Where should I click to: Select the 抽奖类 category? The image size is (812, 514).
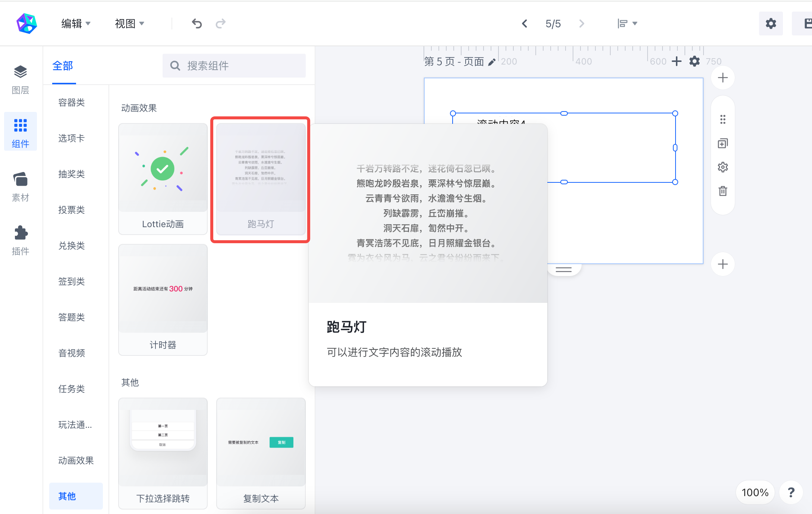pos(72,174)
